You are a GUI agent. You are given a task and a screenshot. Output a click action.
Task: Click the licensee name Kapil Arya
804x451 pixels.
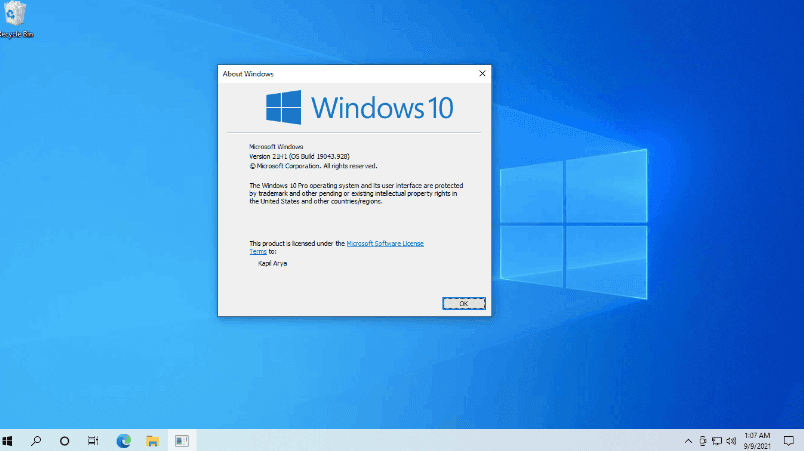tap(272, 263)
